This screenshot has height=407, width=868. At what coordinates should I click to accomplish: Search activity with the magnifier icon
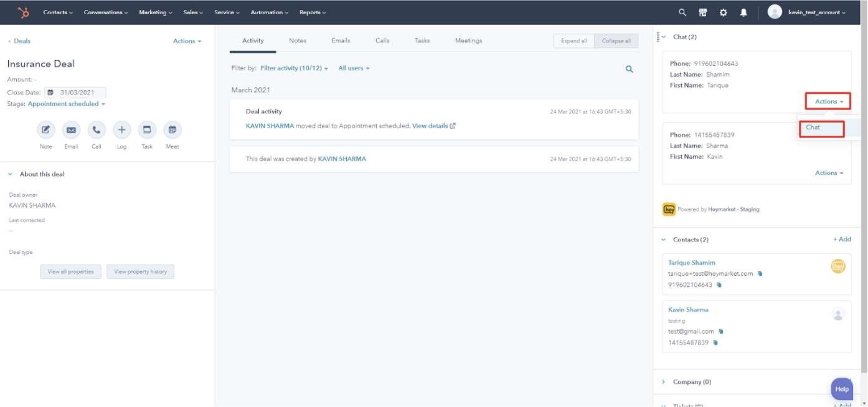click(630, 69)
